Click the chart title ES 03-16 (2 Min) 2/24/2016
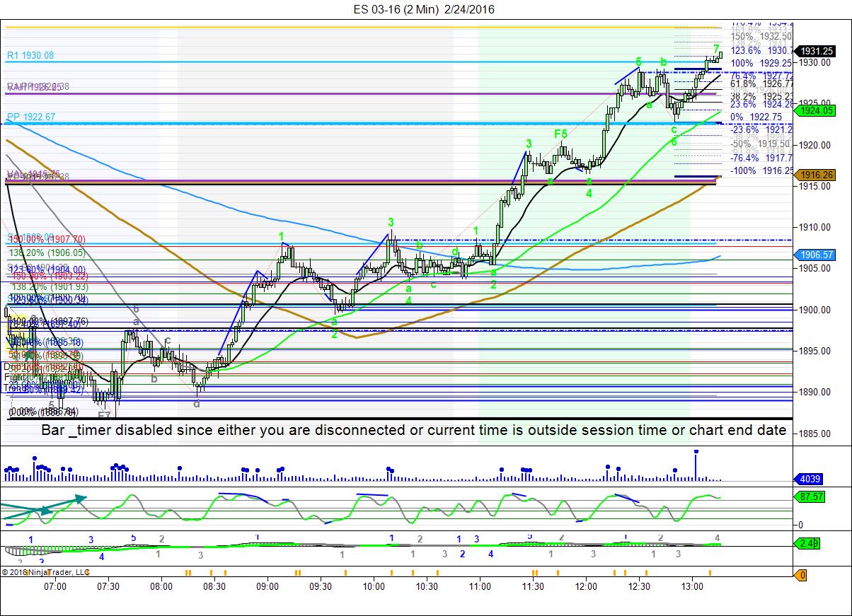This screenshot has width=852, height=616. coord(424,9)
